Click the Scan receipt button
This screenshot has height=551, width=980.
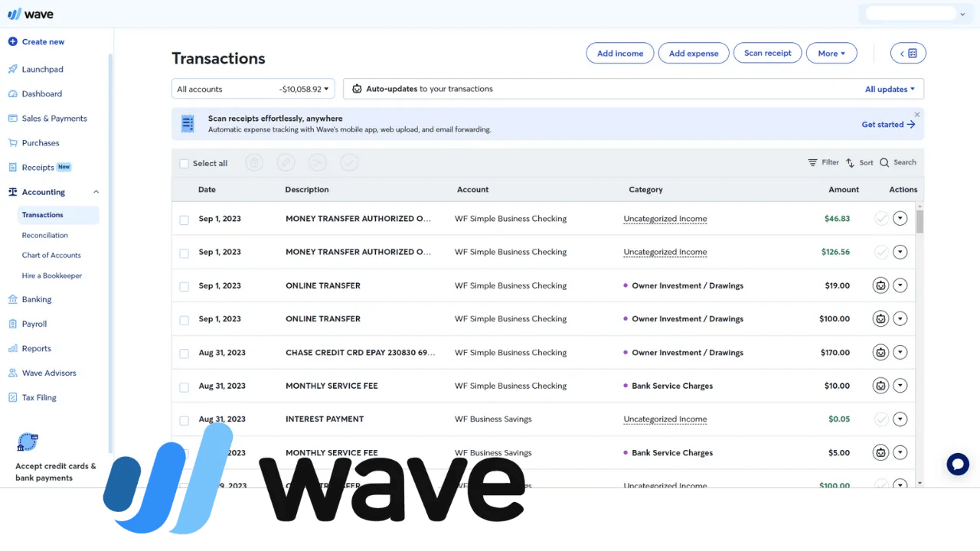pos(768,53)
